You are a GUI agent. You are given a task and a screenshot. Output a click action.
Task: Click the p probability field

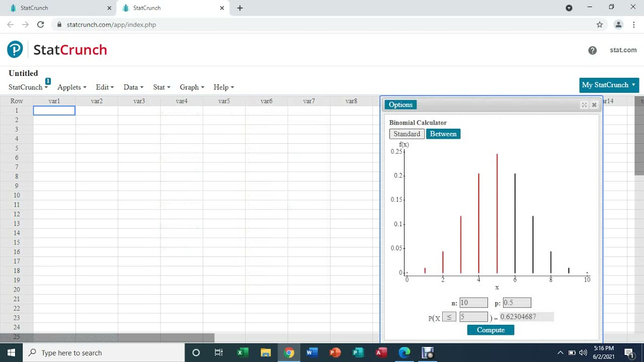click(x=517, y=303)
